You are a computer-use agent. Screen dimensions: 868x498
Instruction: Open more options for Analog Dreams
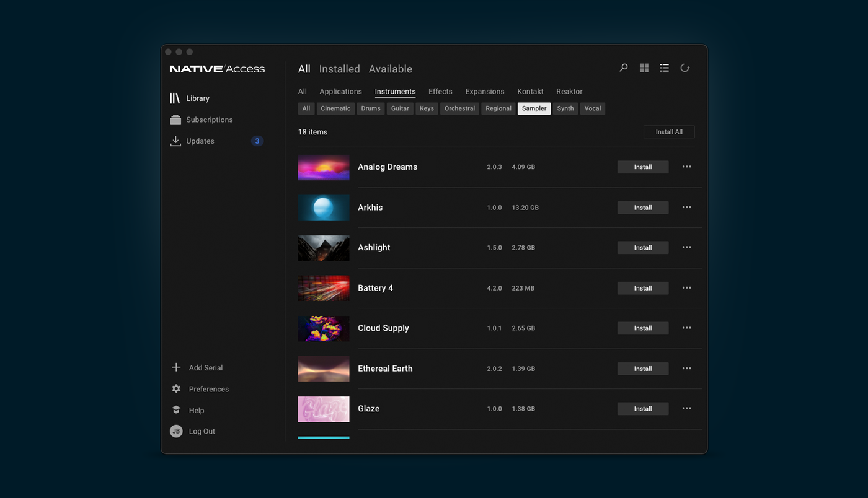[x=686, y=167]
